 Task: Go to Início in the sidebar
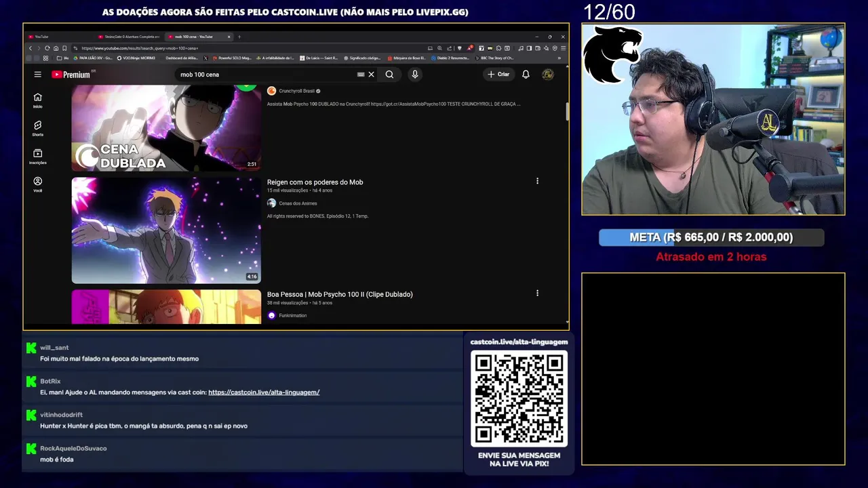pyautogui.click(x=38, y=100)
